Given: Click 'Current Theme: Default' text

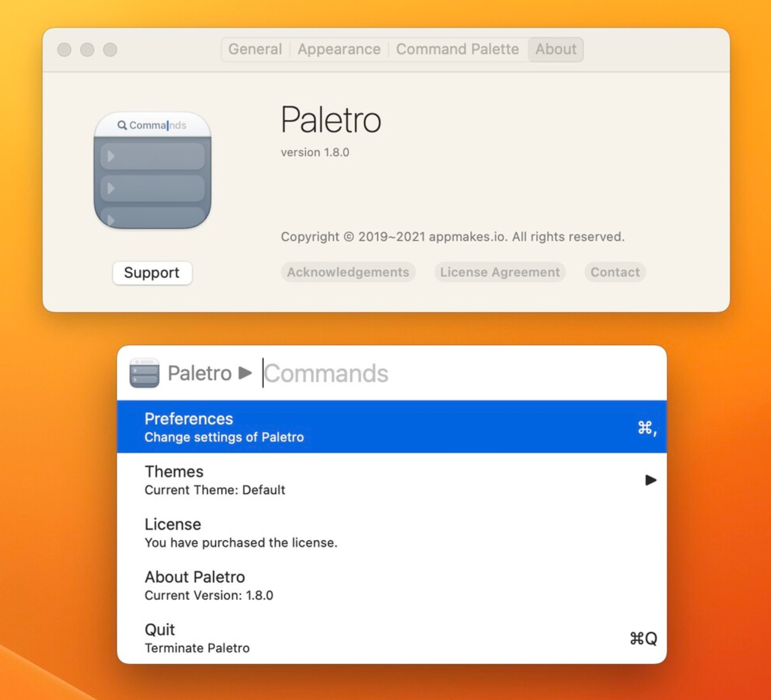Looking at the screenshot, I should 215,490.
